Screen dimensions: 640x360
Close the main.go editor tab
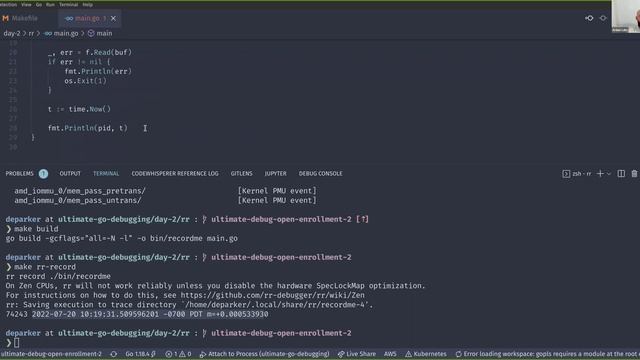tap(113, 18)
